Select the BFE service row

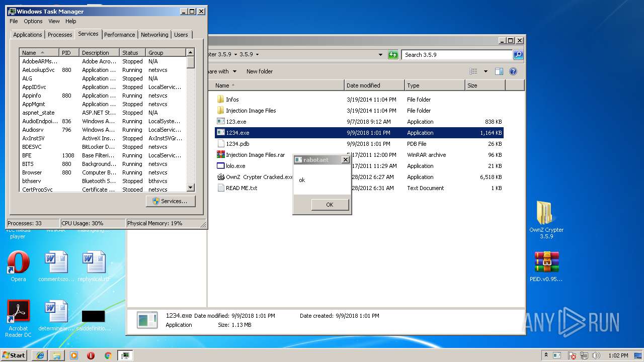pos(103,155)
